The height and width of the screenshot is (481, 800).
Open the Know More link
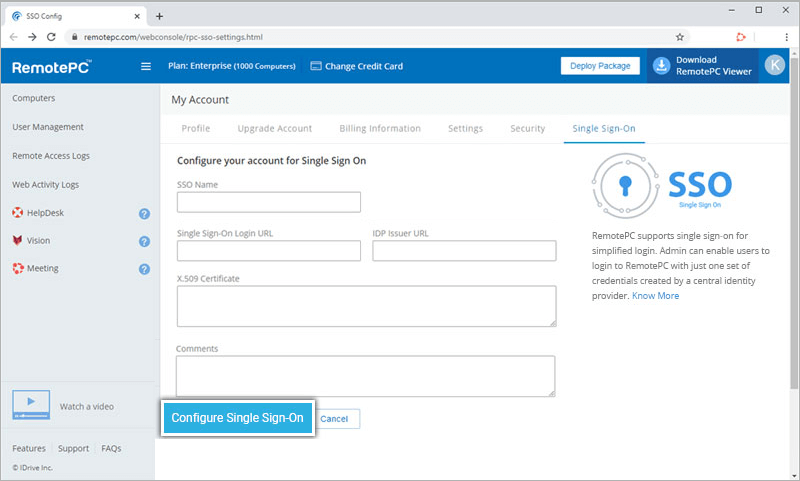coord(656,296)
